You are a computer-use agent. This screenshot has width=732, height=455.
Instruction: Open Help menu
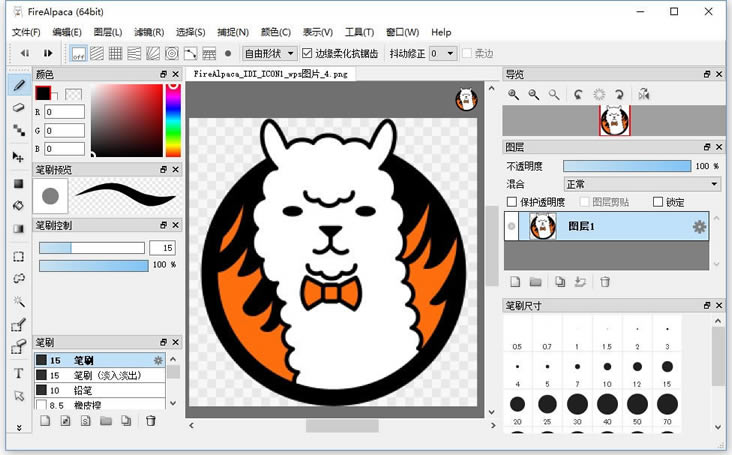[x=441, y=32]
